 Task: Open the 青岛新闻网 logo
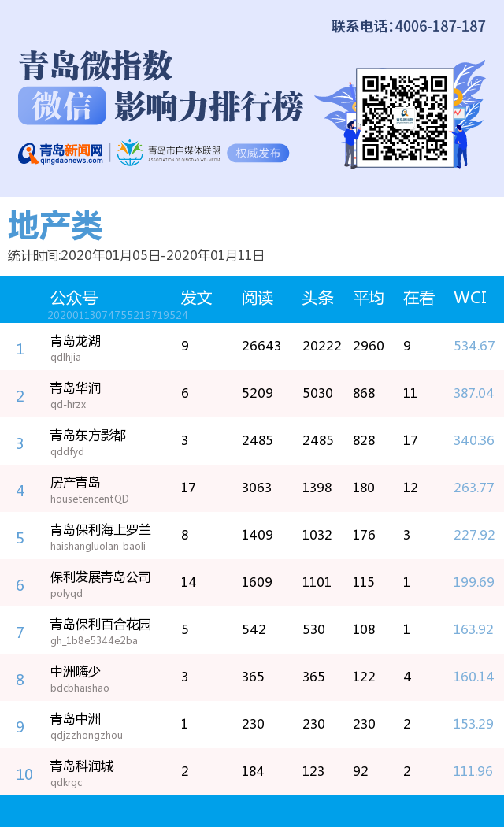click(61, 153)
